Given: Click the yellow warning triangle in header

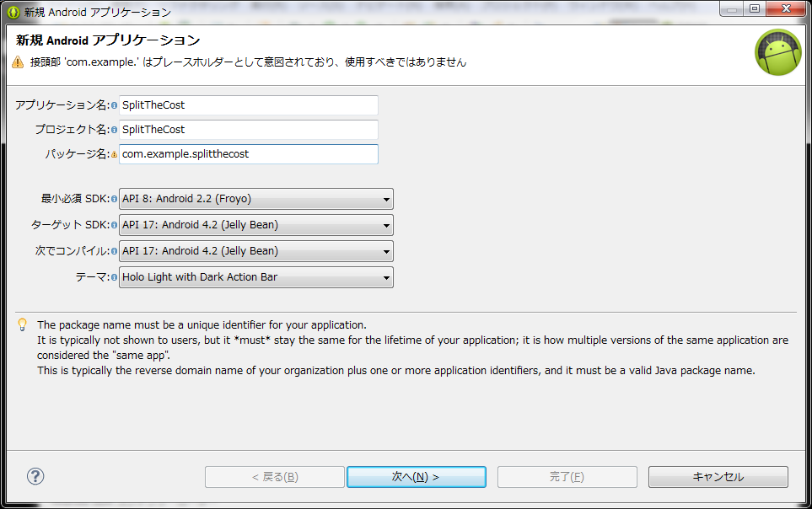Looking at the screenshot, I should 18,62.
